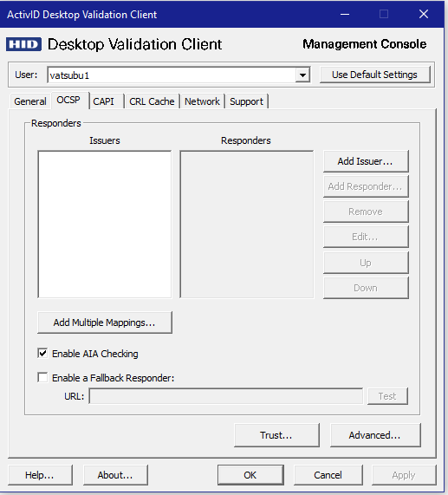
Task: Click the HID logo icon
Action: click(23, 44)
